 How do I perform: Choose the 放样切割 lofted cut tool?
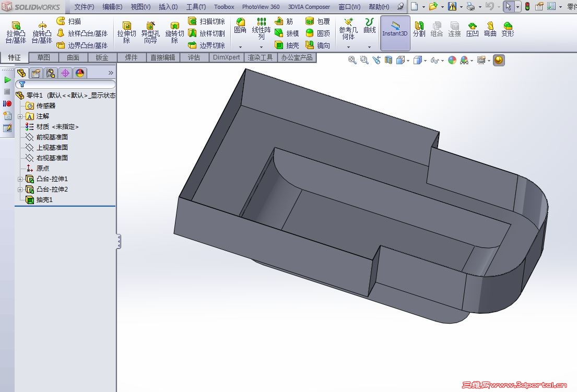tap(206, 33)
